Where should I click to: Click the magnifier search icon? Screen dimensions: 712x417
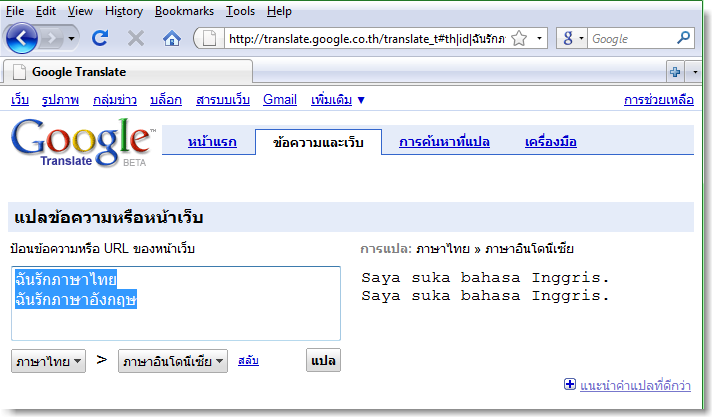683,38
